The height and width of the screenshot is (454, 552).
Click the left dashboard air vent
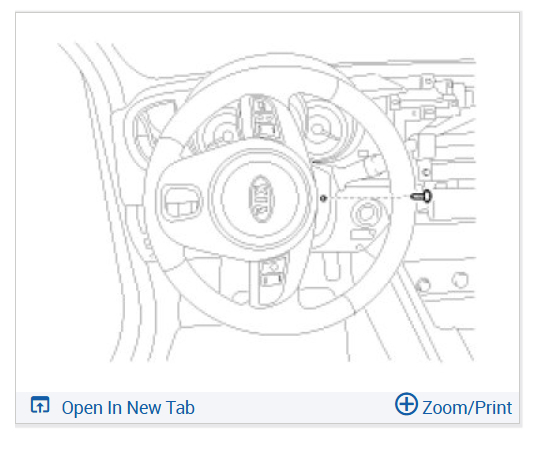point(147,130)
